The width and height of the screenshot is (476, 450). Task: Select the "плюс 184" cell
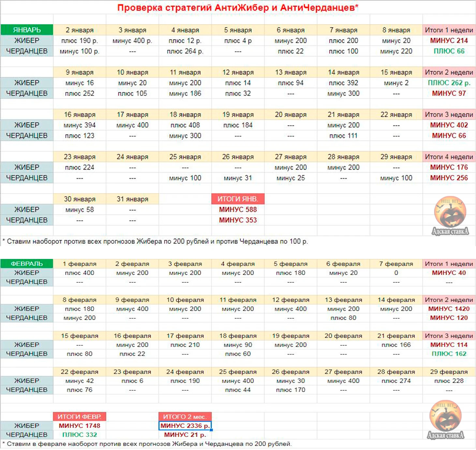click(x=238, y=125)
